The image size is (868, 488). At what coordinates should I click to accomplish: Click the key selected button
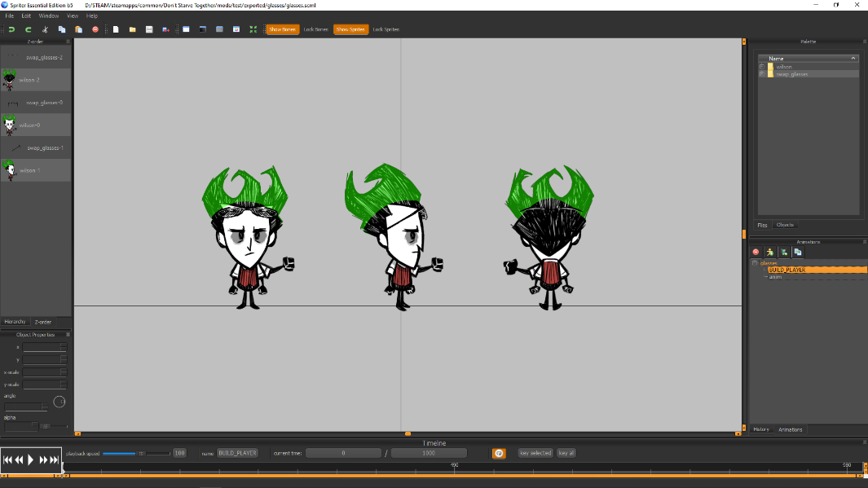click(x=535, y=453)
